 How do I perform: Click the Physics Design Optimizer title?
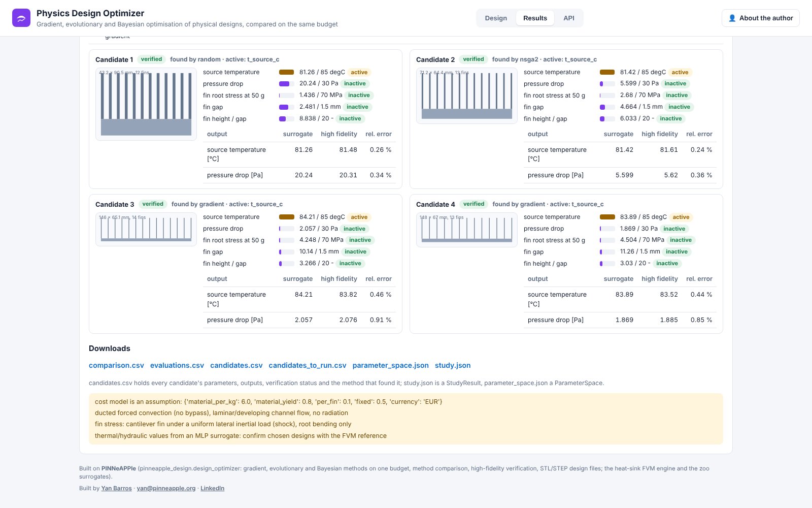click(x=90, y=13)
